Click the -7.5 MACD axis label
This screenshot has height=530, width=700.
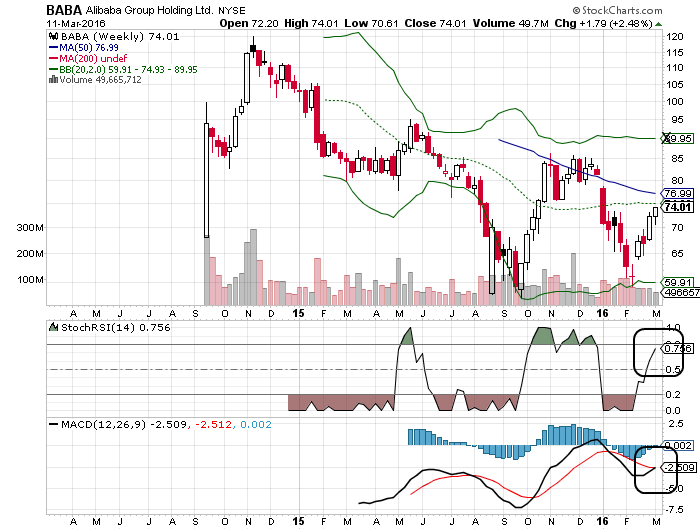pos(674,510)
